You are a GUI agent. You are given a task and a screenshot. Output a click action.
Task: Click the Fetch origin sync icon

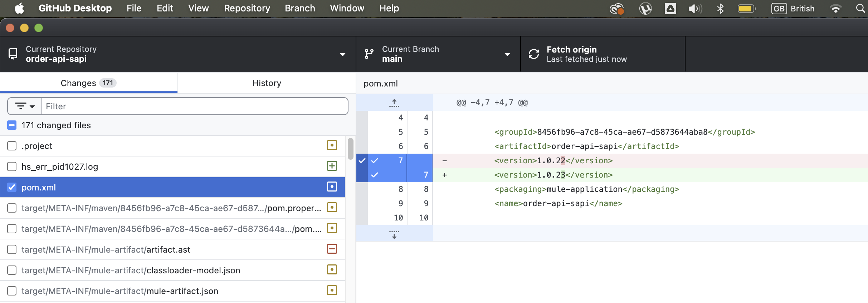click(534, 54)
